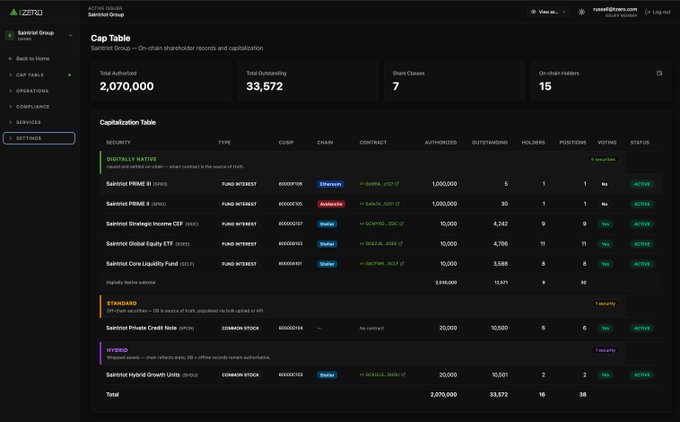Go back via Back to Home
Viewport: 680px width, 422px height.
[29, 59]
